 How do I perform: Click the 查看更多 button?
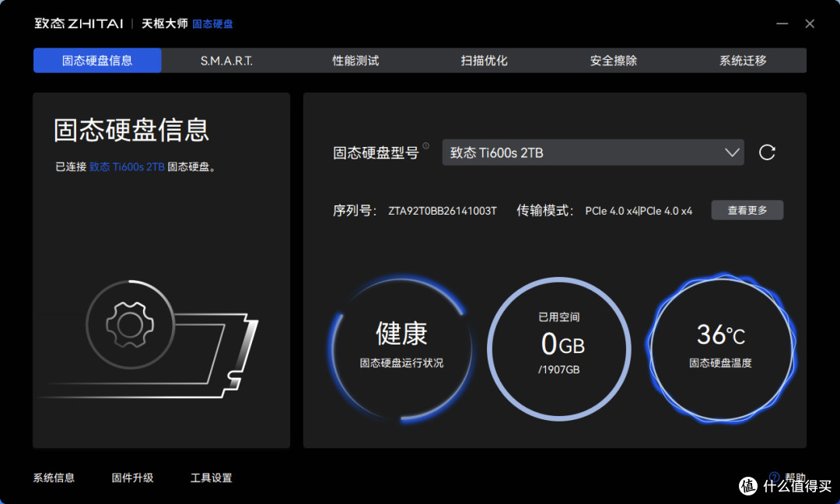click(x=747, y=211)
